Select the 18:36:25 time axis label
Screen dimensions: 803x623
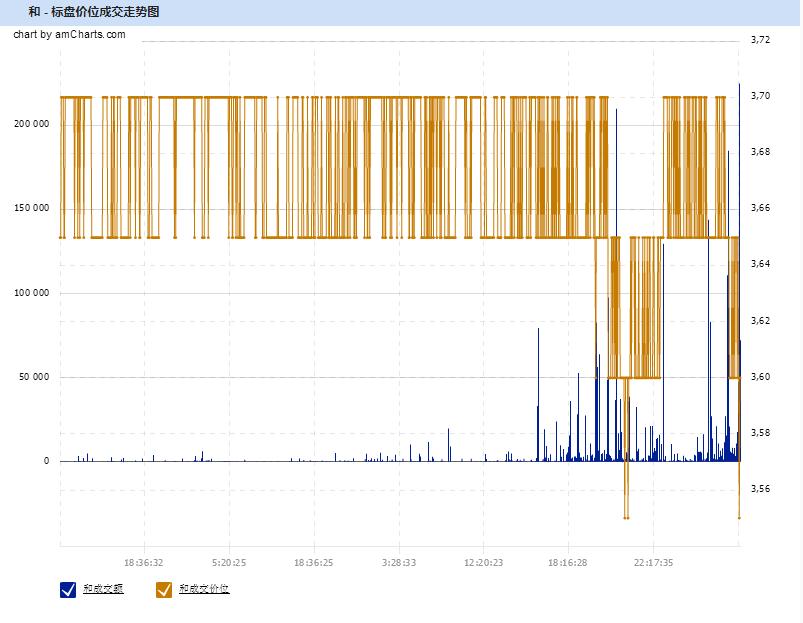pos(313,563)
